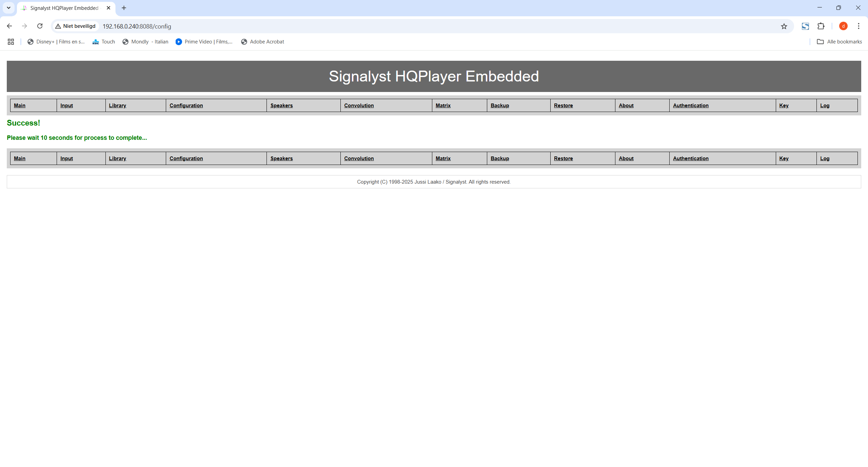Bookmark this page with the star icon
This screenshot has width=868, height=467.
pos(784,26)
